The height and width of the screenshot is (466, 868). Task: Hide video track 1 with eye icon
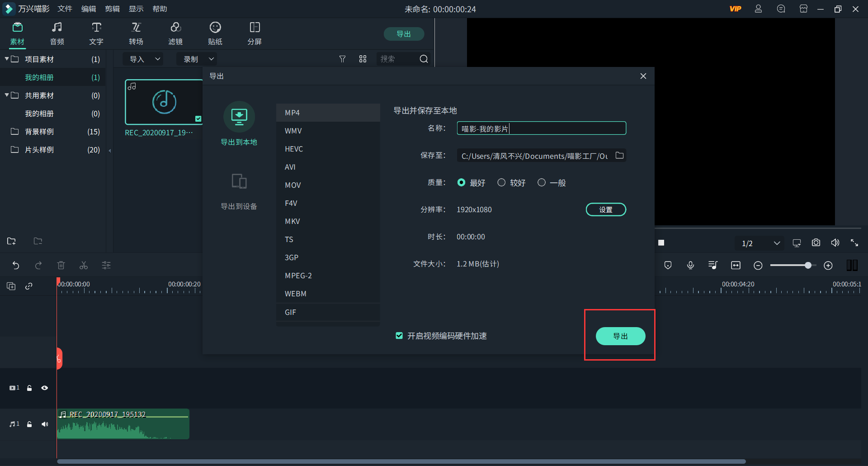[x=45, y=388]
